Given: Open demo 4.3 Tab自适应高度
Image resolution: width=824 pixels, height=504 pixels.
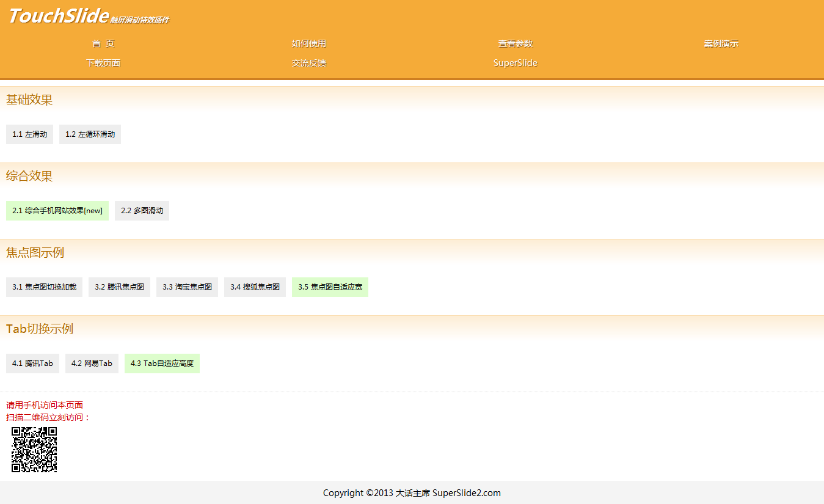Looking at the screenshot, I should (162, 363).
